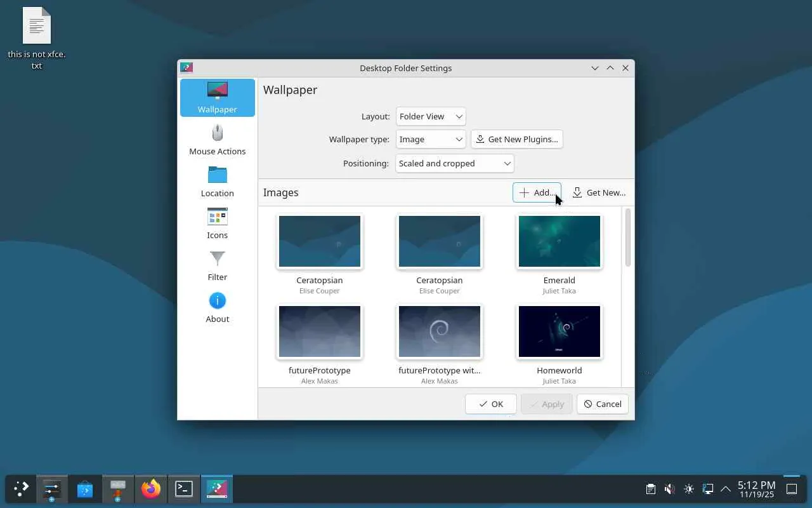Open the Wallpaper type combo box
Viewport: 812px width, 508px height.
[x=430, y=139]
